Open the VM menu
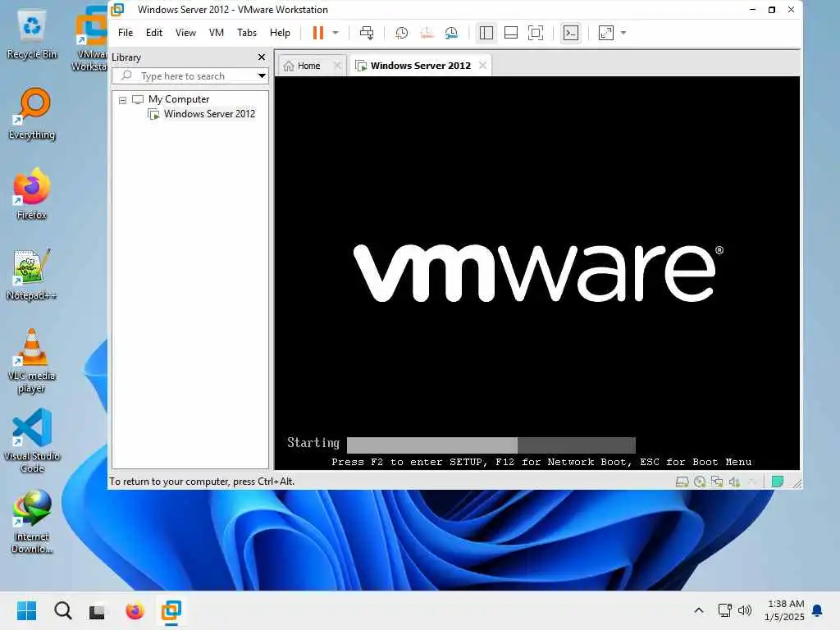 (217, 33)
